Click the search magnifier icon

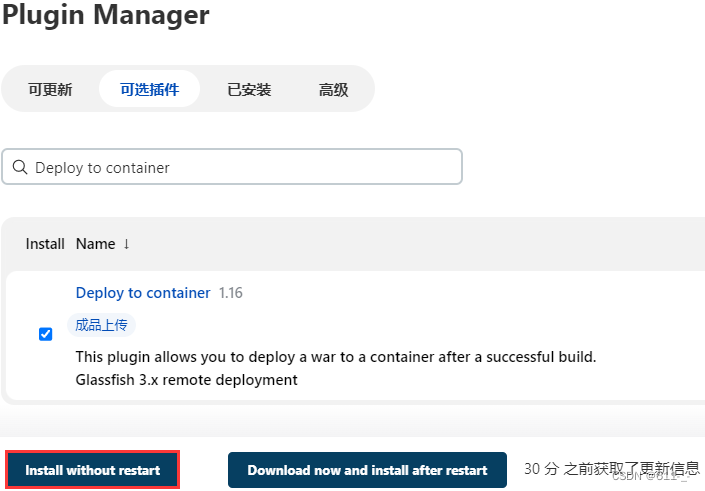(20, 167)
